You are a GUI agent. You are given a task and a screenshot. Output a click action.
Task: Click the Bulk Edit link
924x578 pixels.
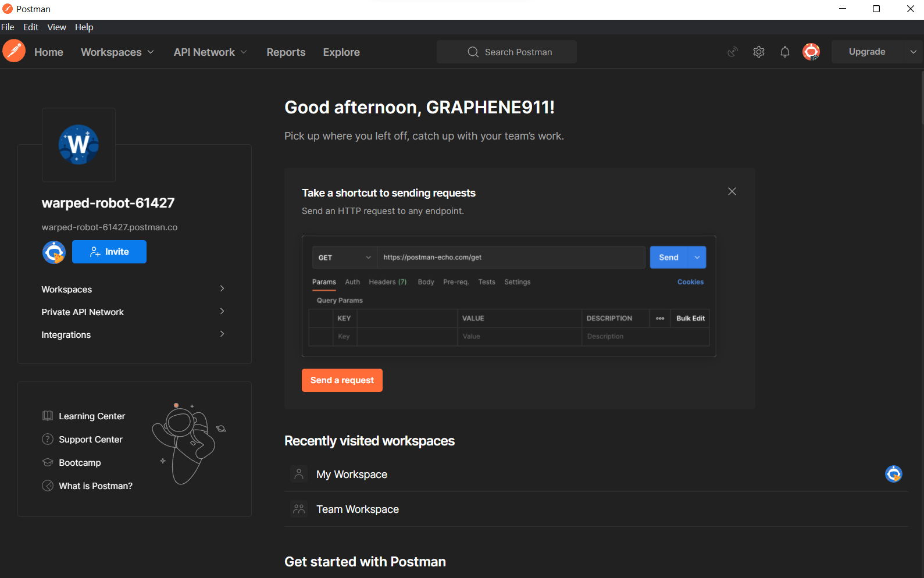click(690, 318)
